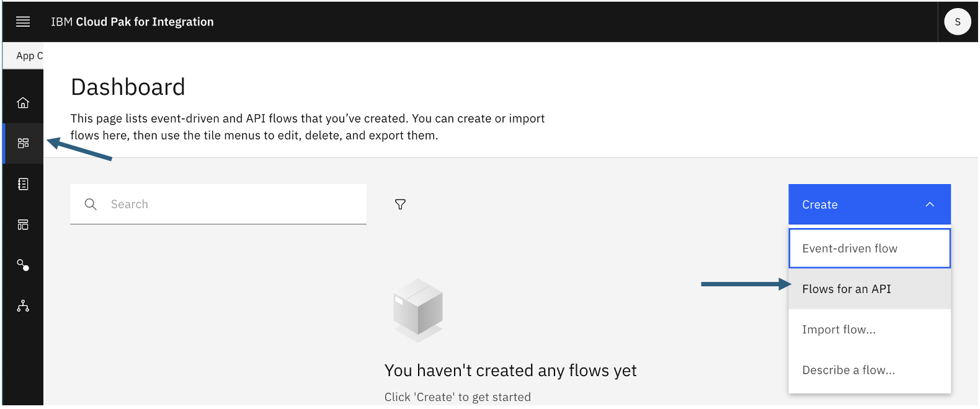The image size is (980, 409).
Task: Click the empty box illustration
Action: pos(418,310)
